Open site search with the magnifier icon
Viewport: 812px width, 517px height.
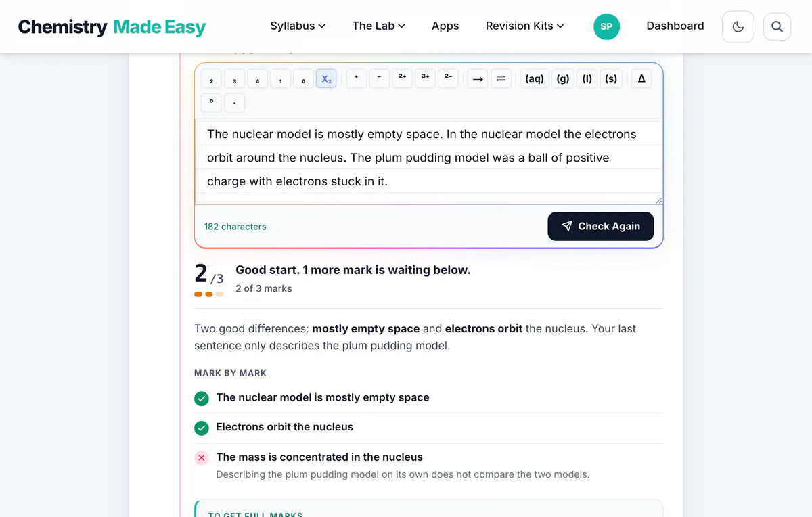(x=777, y=27)
